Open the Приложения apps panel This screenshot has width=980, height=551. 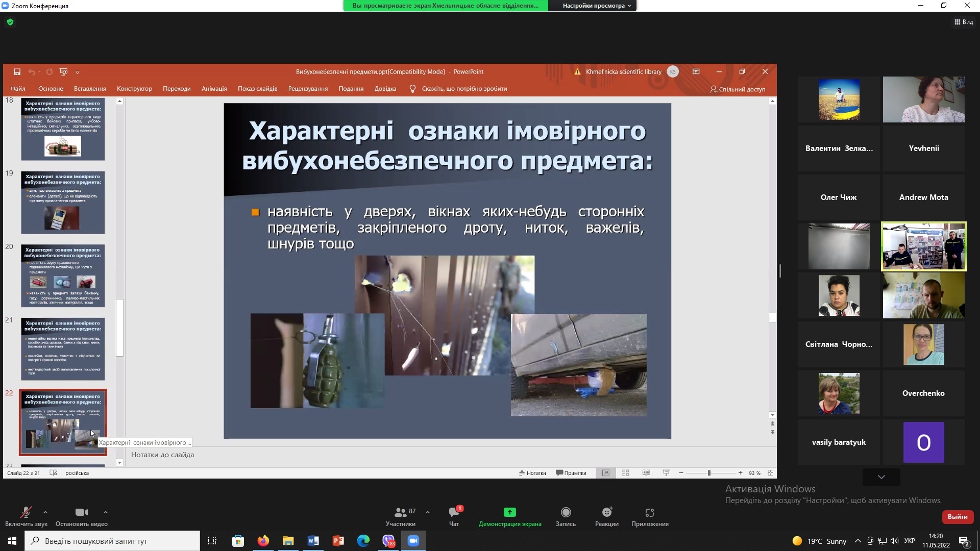(x=649, y=513)
